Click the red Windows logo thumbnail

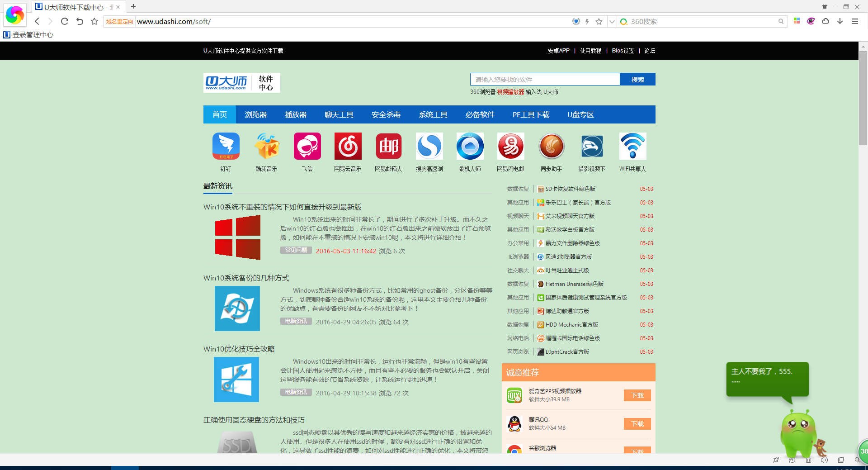tap(237, 237)
